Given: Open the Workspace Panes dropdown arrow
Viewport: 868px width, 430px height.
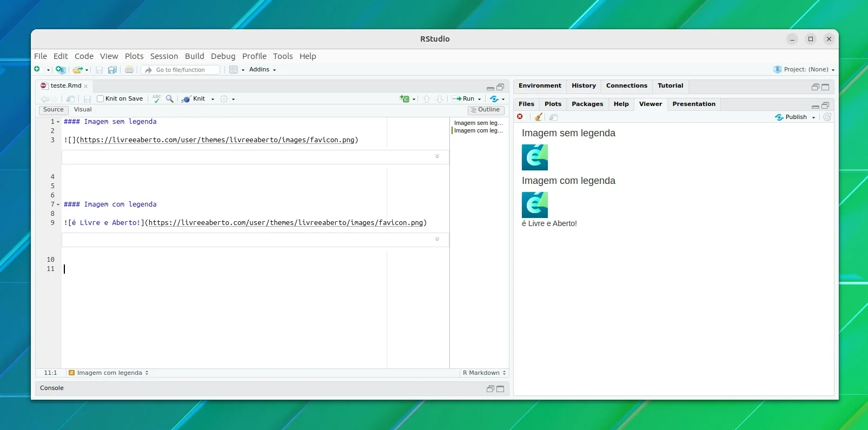Looking at the screenshot, I should tap(243, 70).
